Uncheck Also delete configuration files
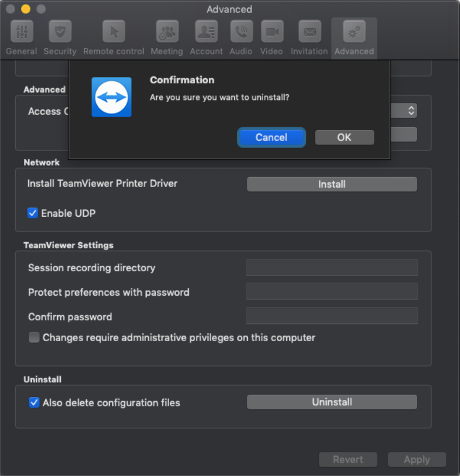The width and height of the screenshot is (460, 476). click(x=34, y=403)
